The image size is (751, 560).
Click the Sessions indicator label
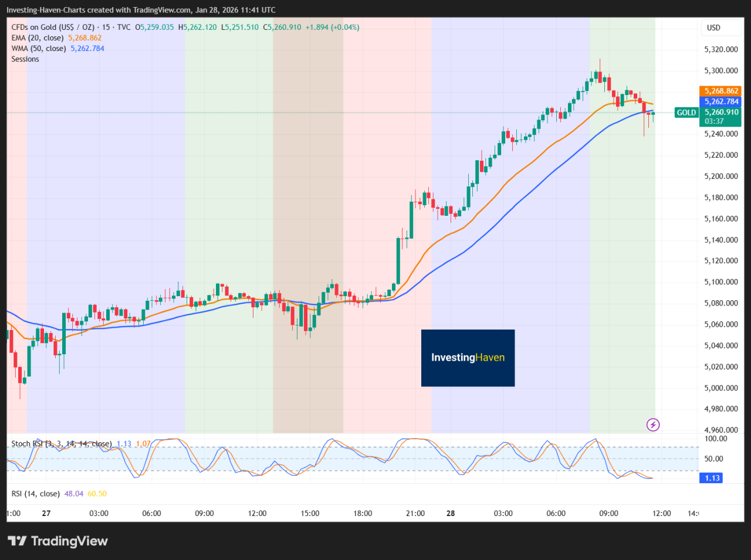25,59
